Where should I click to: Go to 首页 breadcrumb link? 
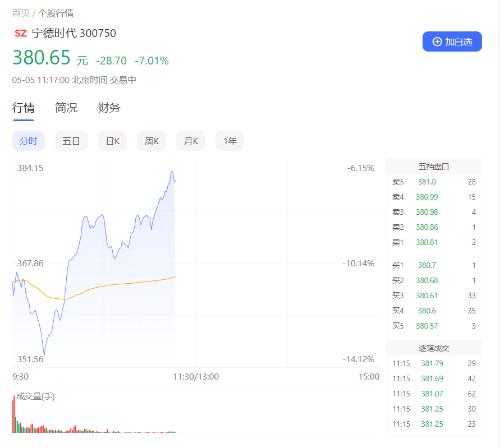click(21, 13)
